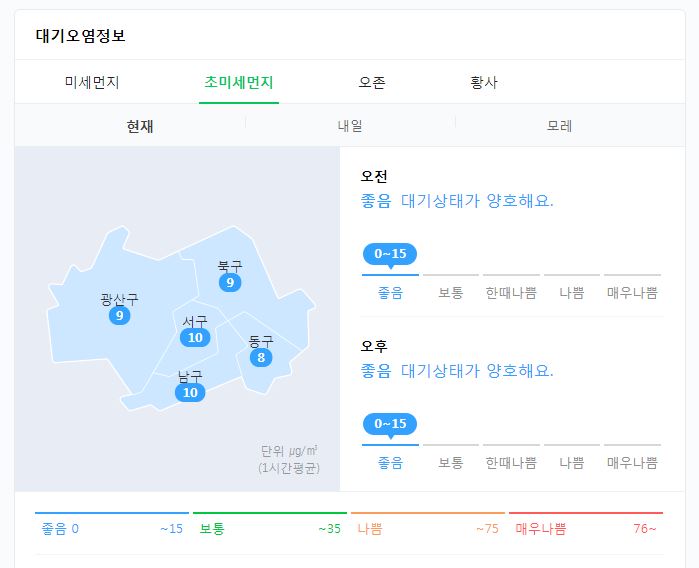This screenshot has height=568, width=699.
Task: Select the 초미세먼지 tab
Action: [x=238, y=82]
